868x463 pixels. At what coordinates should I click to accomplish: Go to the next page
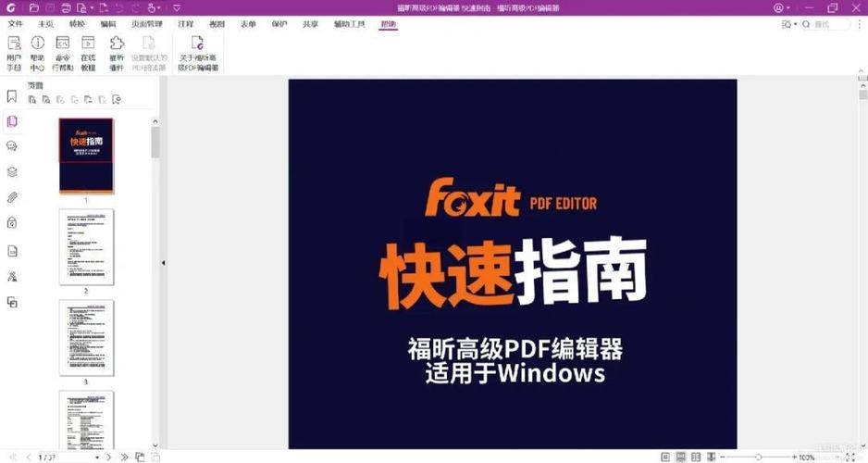pyautogui.click(x=109, y=457)
